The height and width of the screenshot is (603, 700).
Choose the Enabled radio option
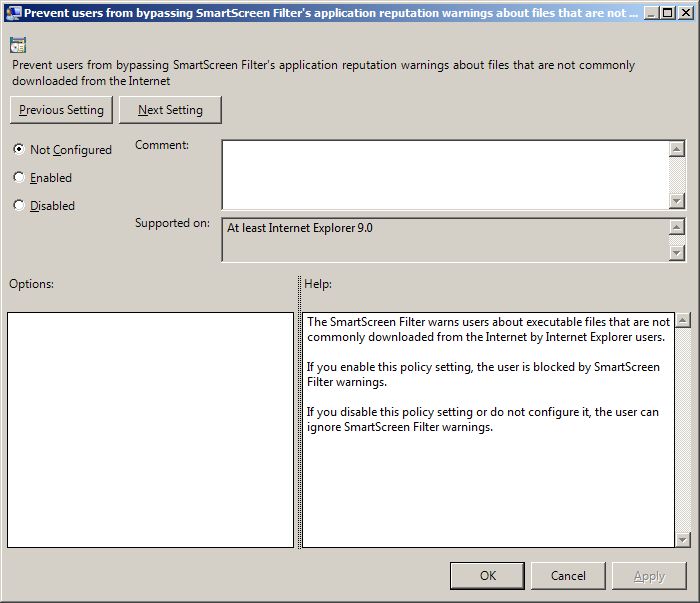pyautogui.click(x=19, y=178)
